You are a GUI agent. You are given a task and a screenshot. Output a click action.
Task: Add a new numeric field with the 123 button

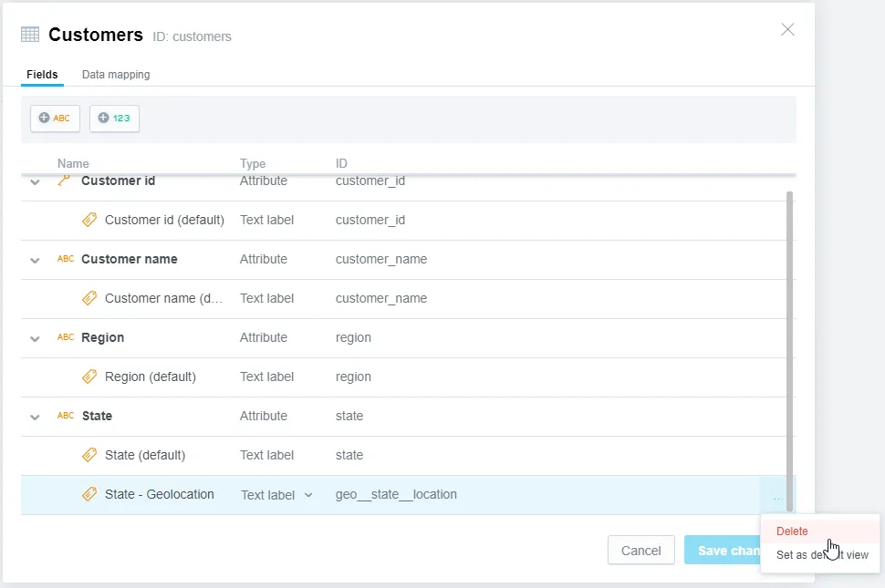(x=114, y=118)
